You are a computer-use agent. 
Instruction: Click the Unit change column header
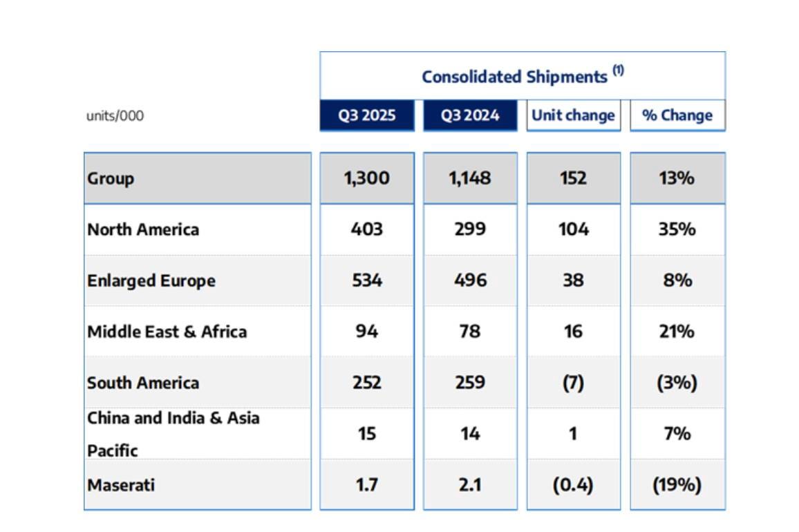(x=573, y=115)
